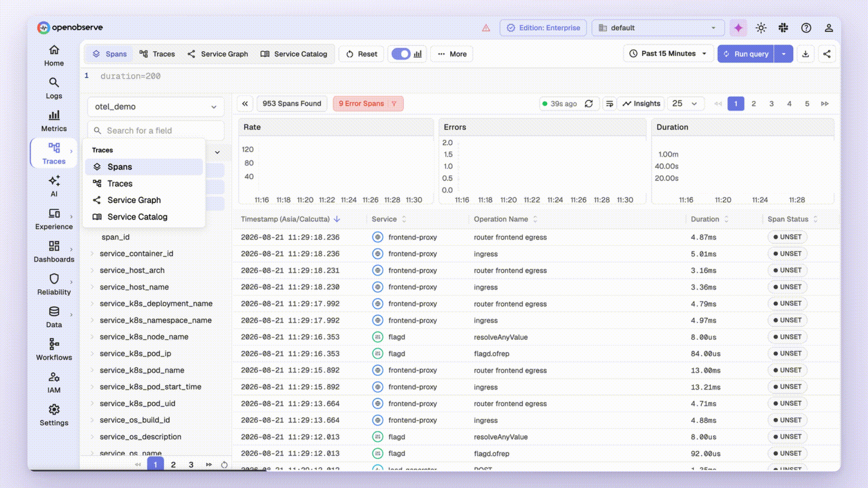Refresh results next to 39s ago
The height and width of the screenshot is (488, 868).
589,103
